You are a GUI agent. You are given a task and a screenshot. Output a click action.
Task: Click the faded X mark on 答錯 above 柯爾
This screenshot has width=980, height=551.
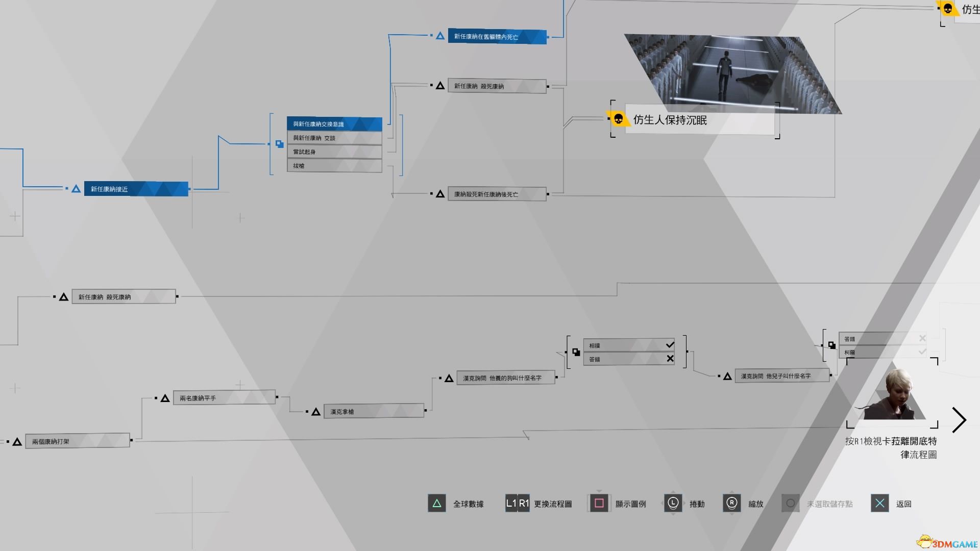(x=922, y=338)
